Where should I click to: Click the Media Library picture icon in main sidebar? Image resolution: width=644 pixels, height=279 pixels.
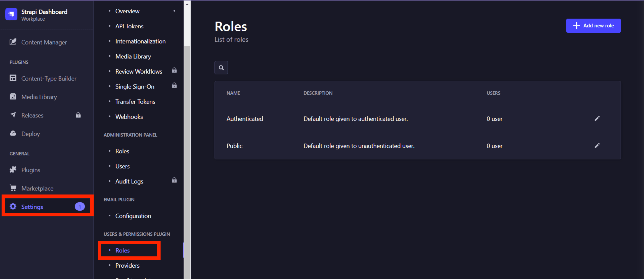[13, 96]
